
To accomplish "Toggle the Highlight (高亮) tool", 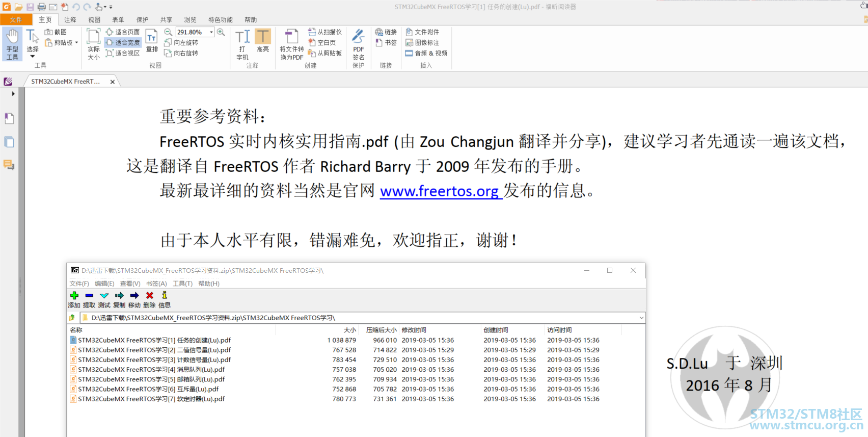I will point(263,41).
